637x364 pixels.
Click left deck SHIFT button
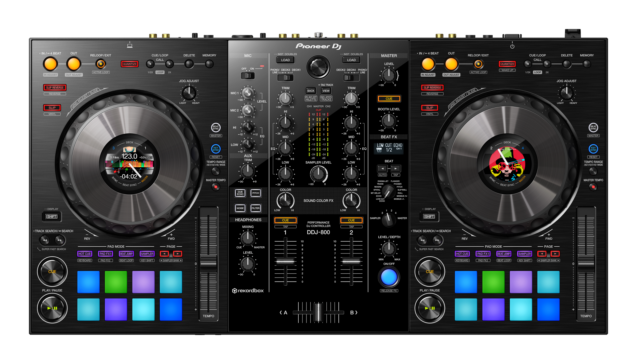click(x=52, y=217)
